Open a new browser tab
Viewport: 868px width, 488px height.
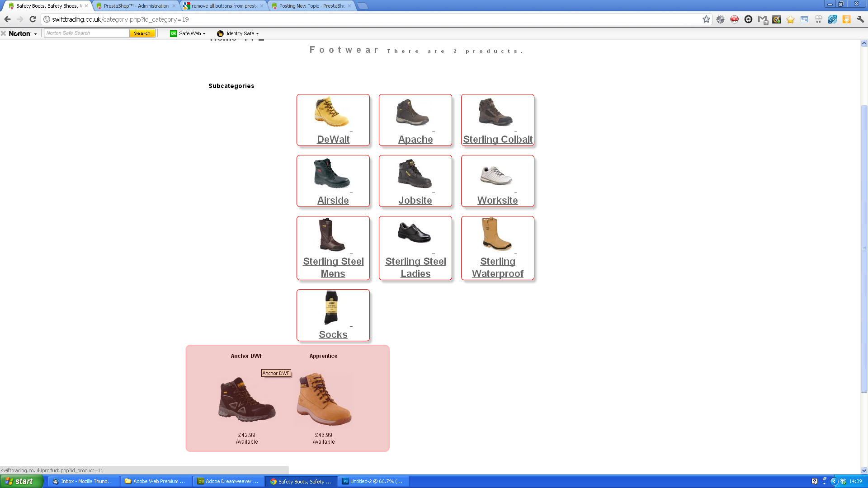pyautogui.click(x=363, y=6)
